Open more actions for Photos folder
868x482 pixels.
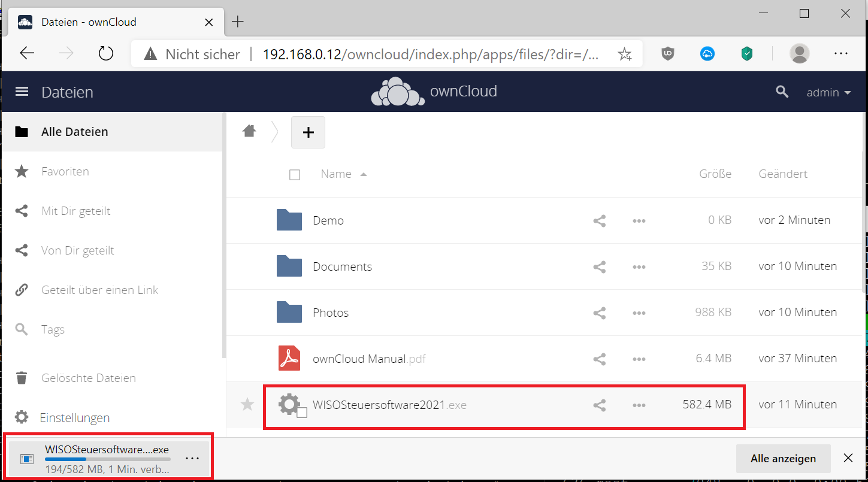(x=639, y=313)
